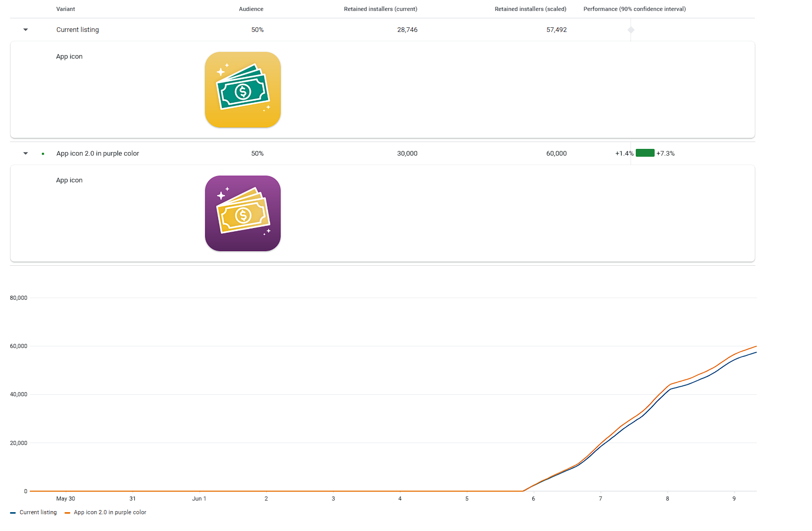The image size is (812, 531).
Task: Click the 9 date label on the chart axis
Action: [734, 499]
